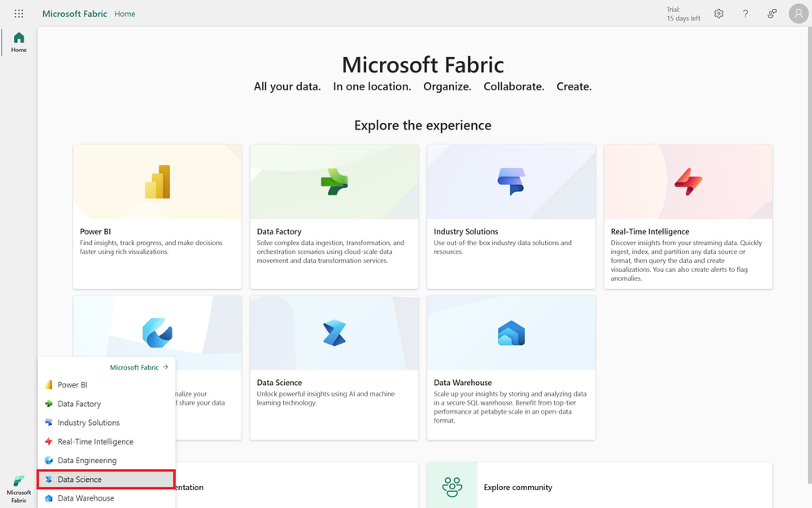812x508 pixels.
Task: Click the Real-Time Intelligence description text
Action: coord(686,261)
